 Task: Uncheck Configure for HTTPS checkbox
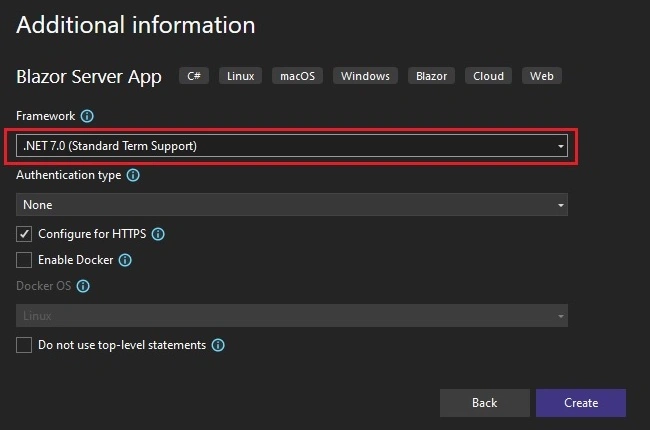pos(24,234)
